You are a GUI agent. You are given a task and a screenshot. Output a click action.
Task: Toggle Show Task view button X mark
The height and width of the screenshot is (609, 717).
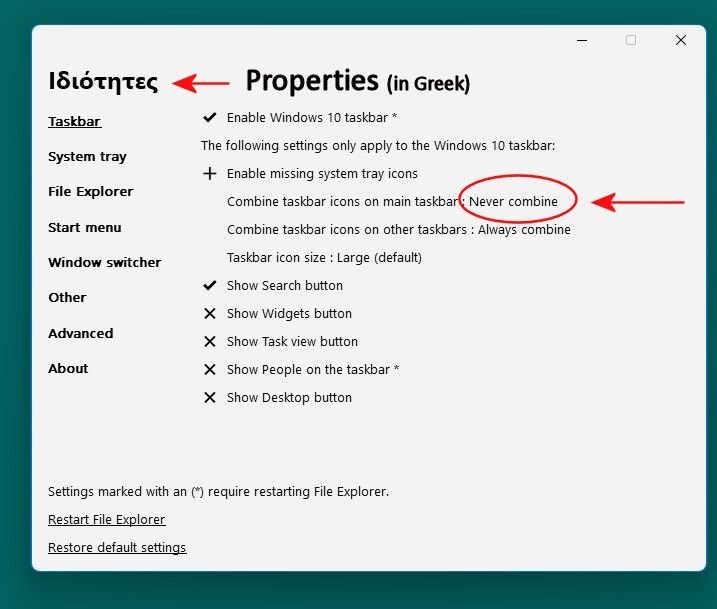pos(209,342)
